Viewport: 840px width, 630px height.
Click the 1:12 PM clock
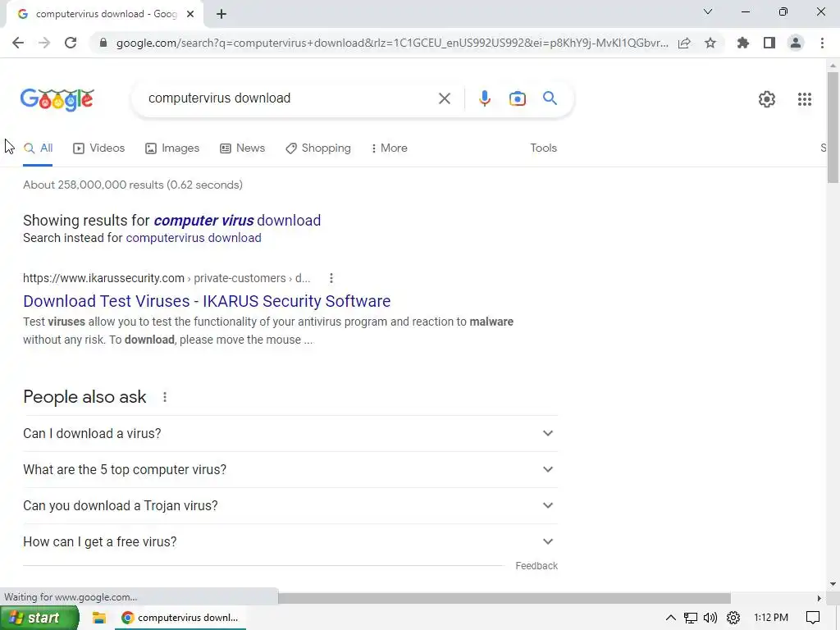[770, 618]
